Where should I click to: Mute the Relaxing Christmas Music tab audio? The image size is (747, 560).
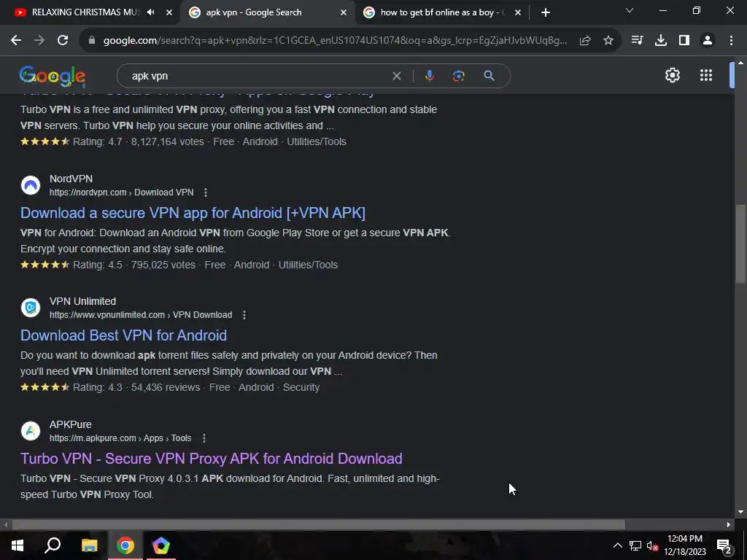pos(151,12)
